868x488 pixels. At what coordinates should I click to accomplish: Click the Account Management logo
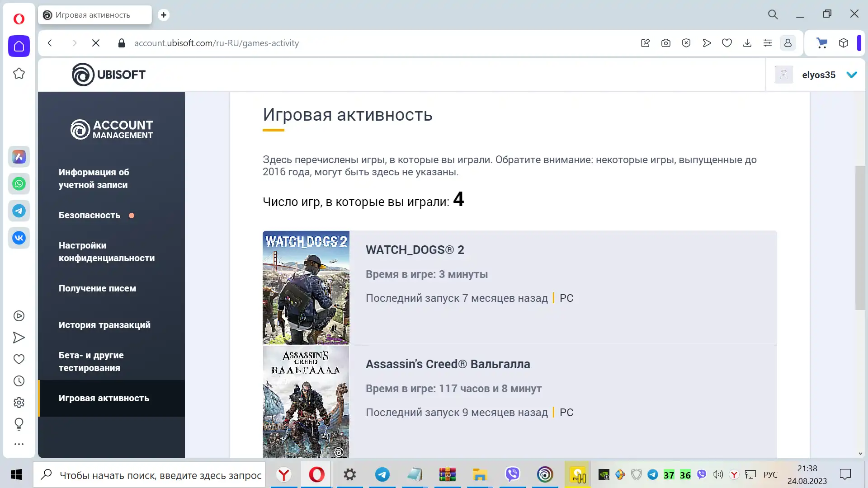coord(112,129)
